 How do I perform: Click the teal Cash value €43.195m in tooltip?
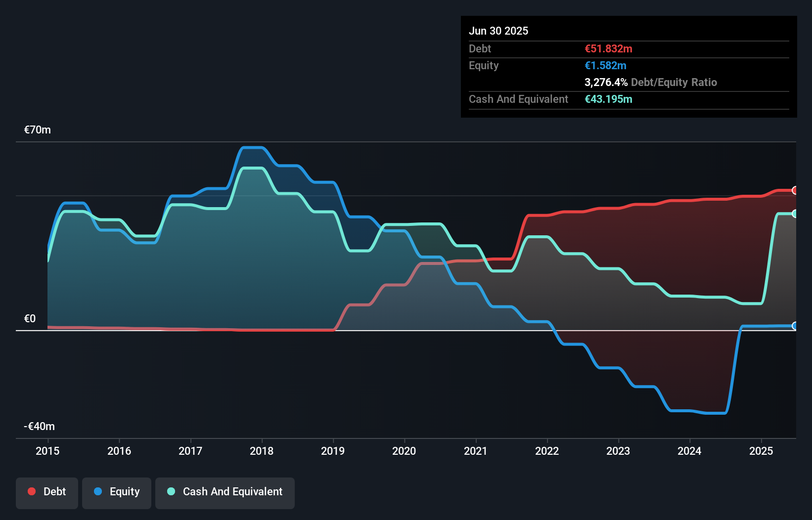point(608,99)
